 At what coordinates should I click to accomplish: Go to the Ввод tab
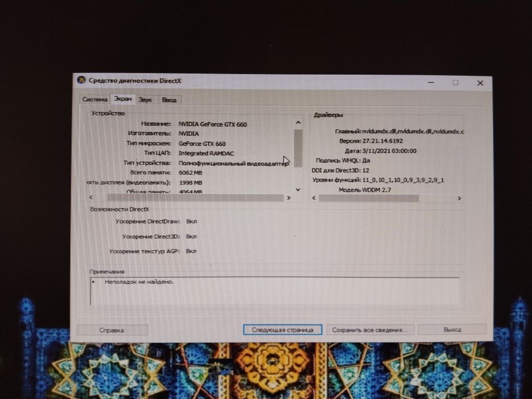coord(169,100)
